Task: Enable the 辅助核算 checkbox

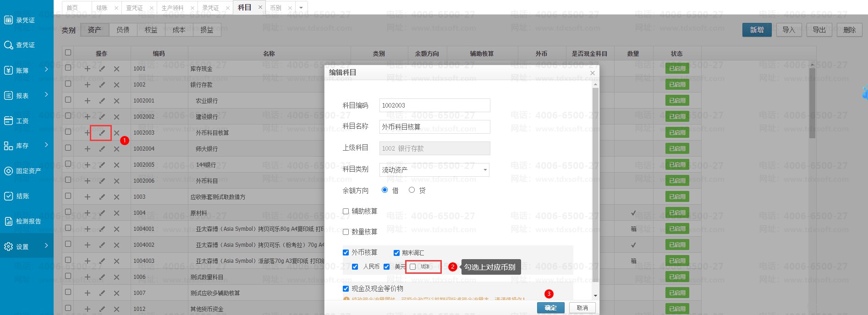Action: point(346,211)
